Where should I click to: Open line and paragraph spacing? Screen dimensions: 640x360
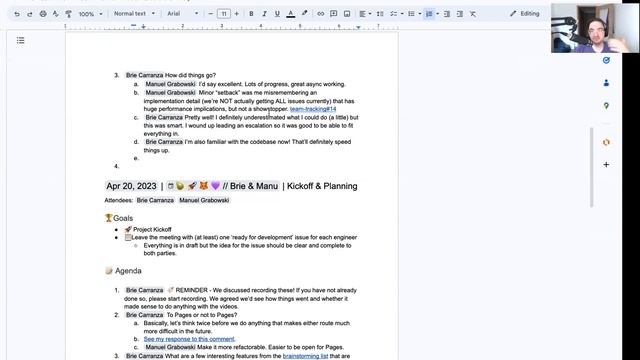point(380,14)
